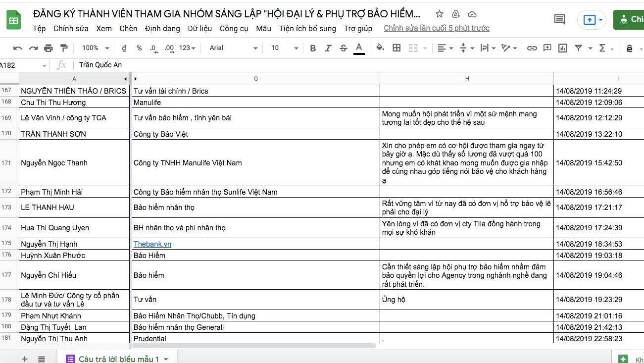Insert comment with plus-bubble toolbar icon
The height and width of the screenshot is (363, 644).
(547, 48)
